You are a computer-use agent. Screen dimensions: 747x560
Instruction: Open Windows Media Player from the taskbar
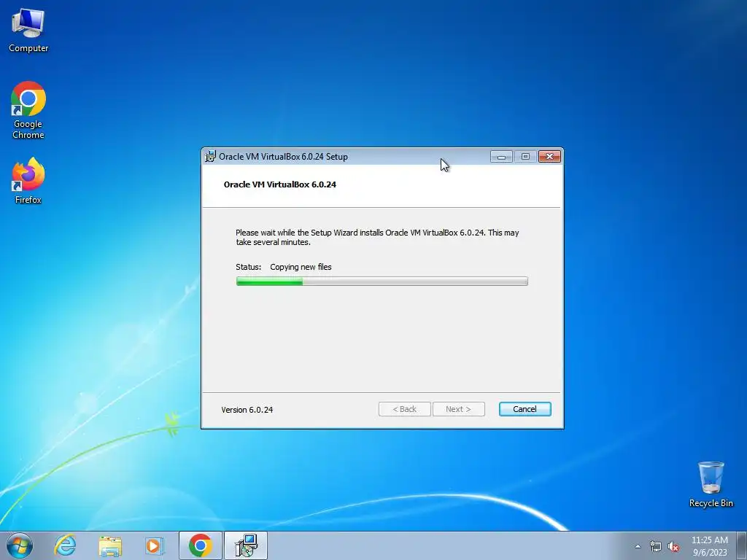click(x=155, y=545)
